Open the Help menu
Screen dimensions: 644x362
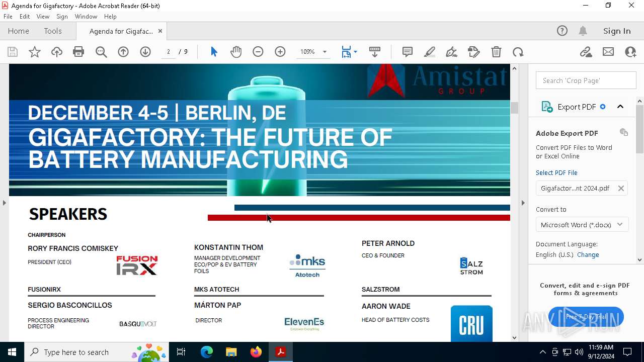coord(110,17)
